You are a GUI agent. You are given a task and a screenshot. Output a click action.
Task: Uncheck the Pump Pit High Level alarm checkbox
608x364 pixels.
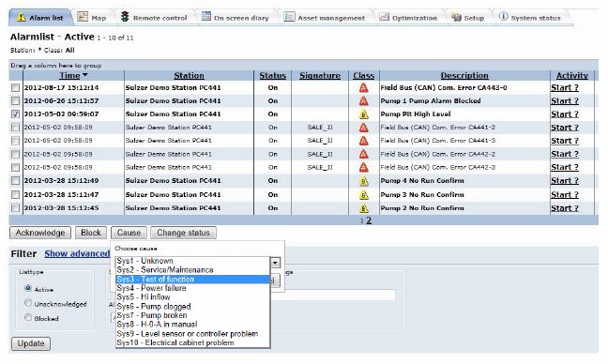(15, 114)
